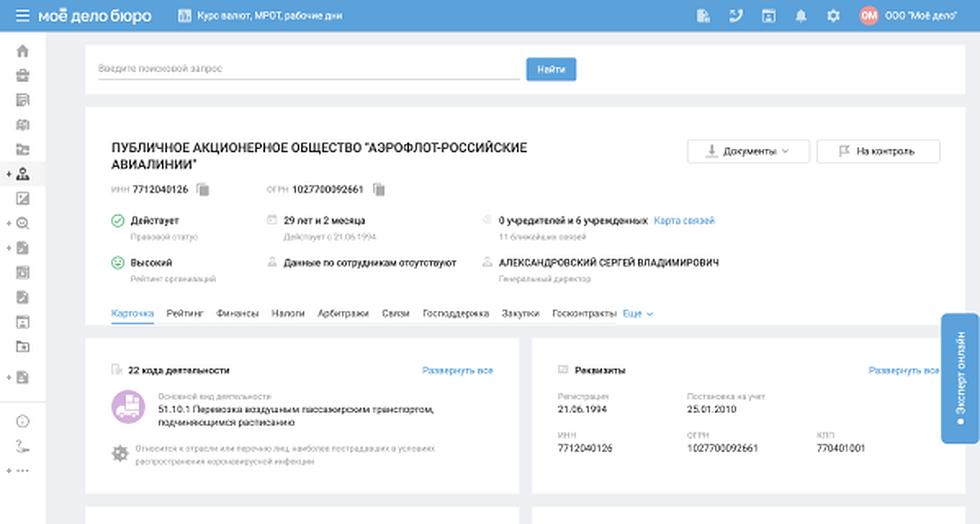The width and height of the screenshot is (980, 524).
Task: Click the КПП value 770401001
Action: 841,448
